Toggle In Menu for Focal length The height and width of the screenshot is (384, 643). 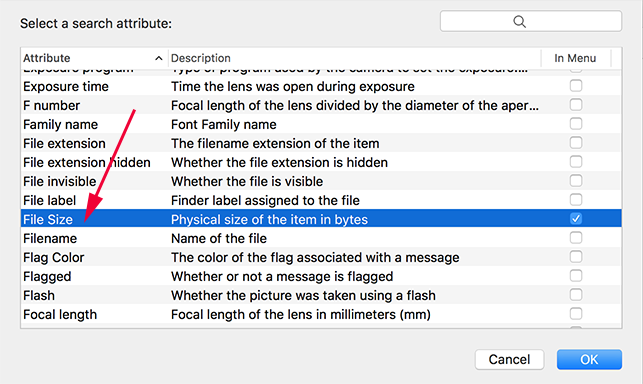[x=576, y=313]
